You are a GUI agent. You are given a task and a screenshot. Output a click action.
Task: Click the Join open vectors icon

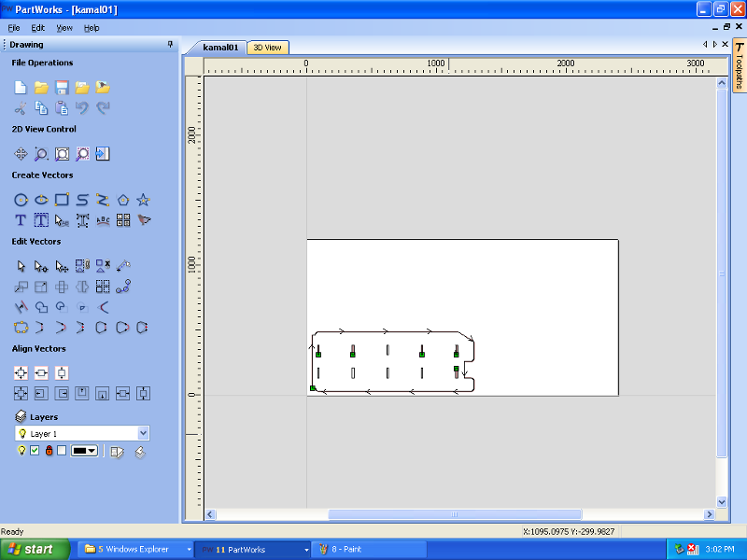[21, 328]
